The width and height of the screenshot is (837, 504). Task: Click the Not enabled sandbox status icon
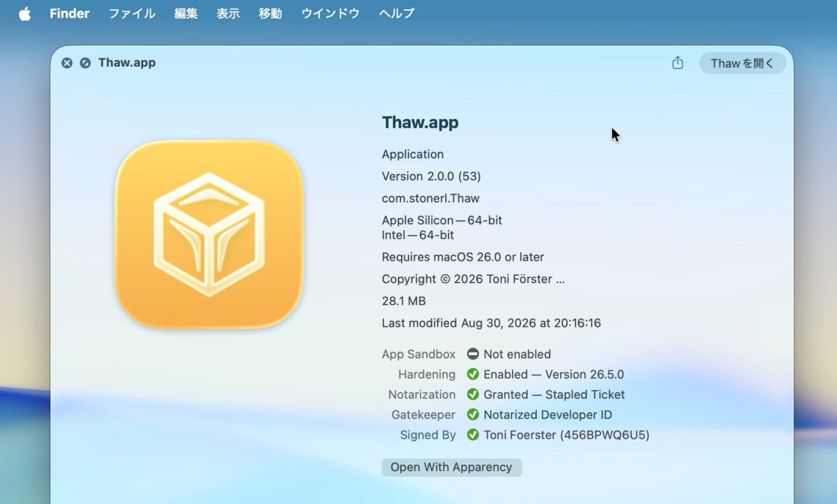[x=473, y=354]
